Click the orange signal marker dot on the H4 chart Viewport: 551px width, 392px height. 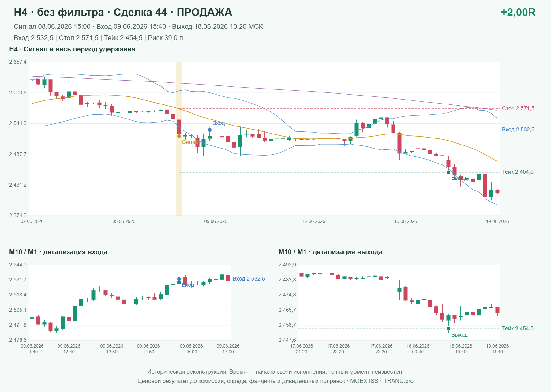179,136
